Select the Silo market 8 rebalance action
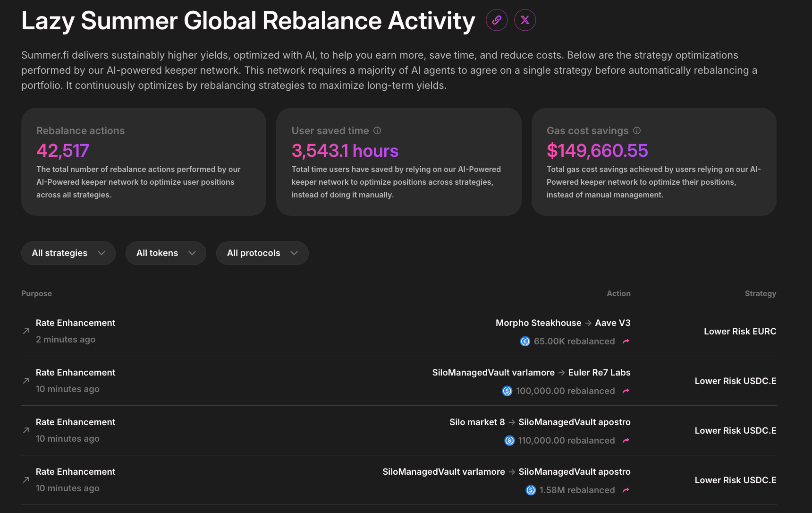 (x=540, y=422)
